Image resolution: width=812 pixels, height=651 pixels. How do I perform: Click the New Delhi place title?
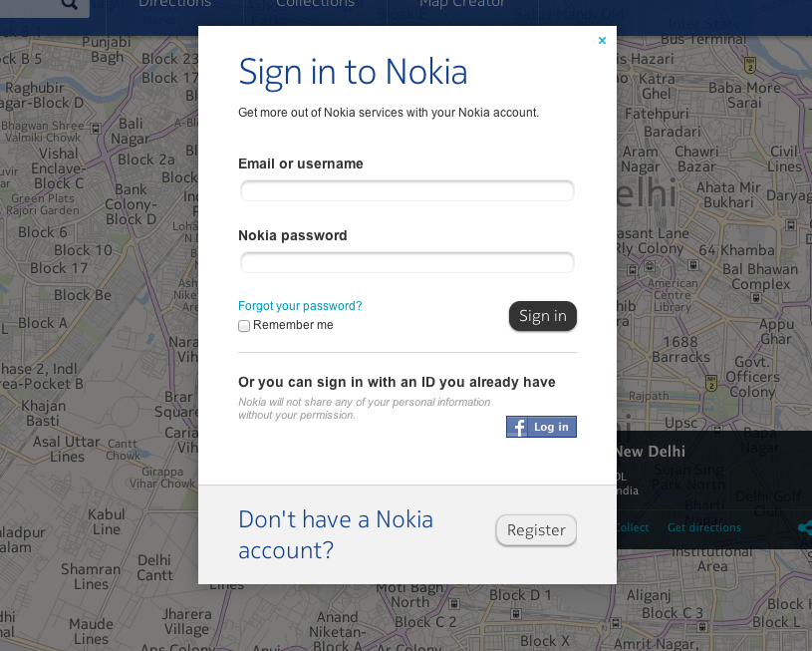click(650, 452)
